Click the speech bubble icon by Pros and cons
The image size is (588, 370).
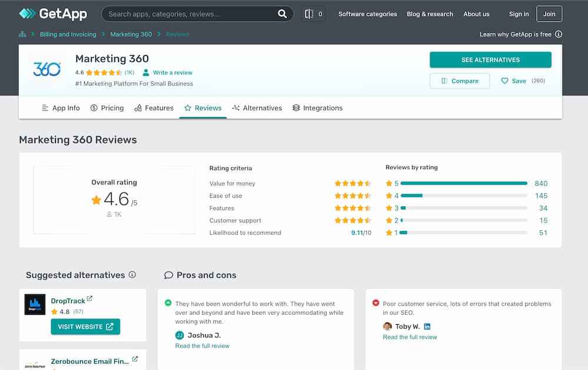(169, 275)
